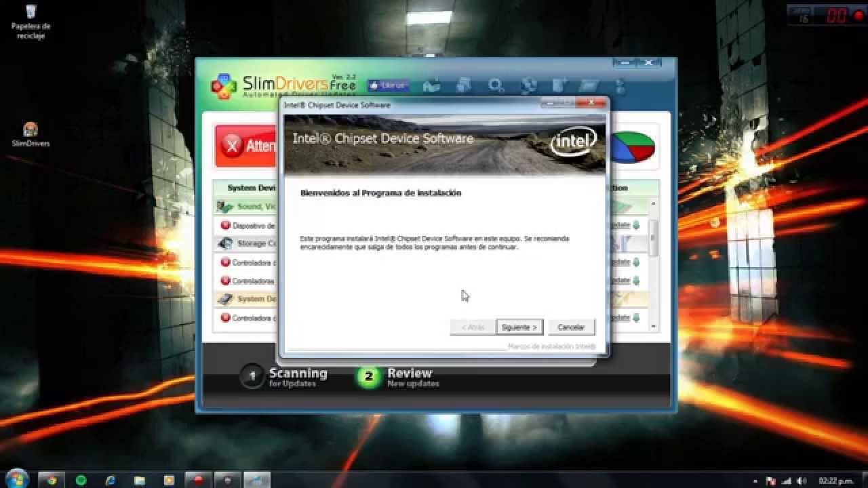Image resolution: width=868 pixels, height=488 pixels.
Task: Click the SlimDrivers list scroll-up arrow
Action: click(x=654, y=203)
